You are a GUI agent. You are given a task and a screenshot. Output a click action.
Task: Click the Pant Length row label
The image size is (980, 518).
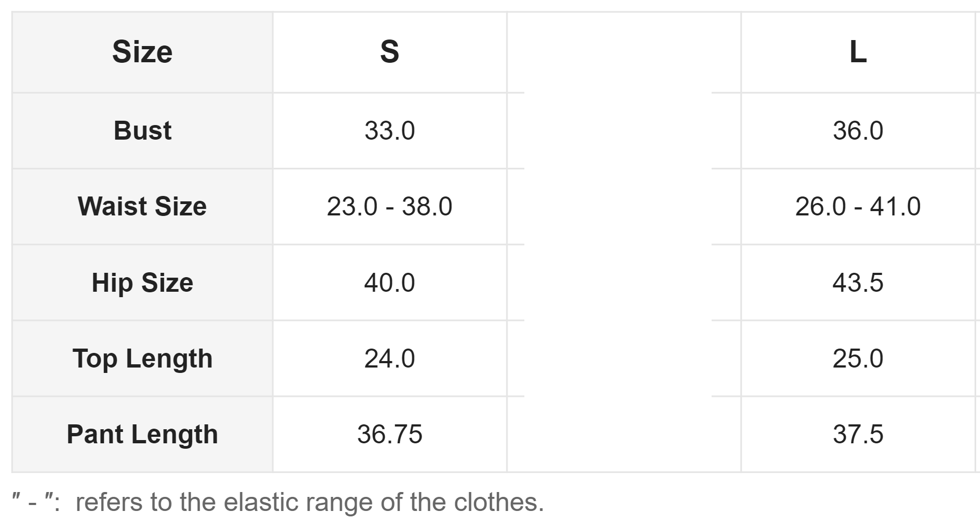pyautogui.click(x=142, y=434)
